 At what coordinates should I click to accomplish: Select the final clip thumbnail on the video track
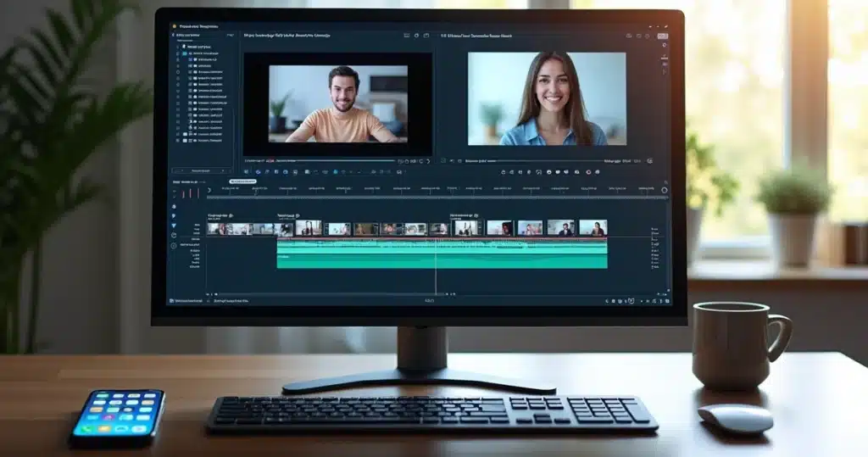tap(593, 228)
